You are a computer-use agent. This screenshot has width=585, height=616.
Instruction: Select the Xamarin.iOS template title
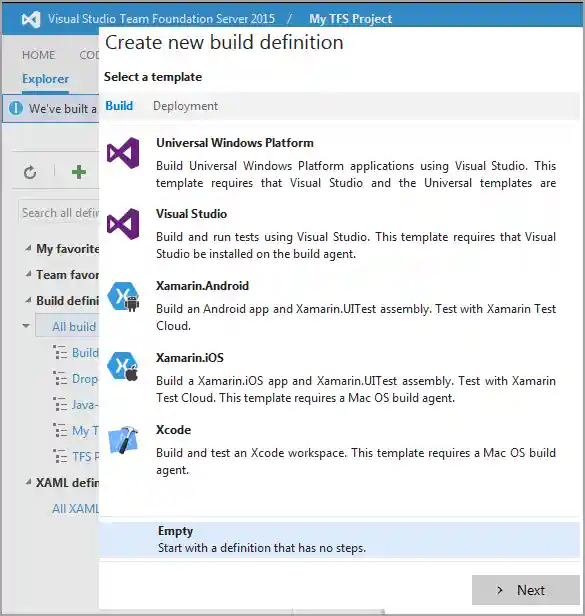point(190,358)
